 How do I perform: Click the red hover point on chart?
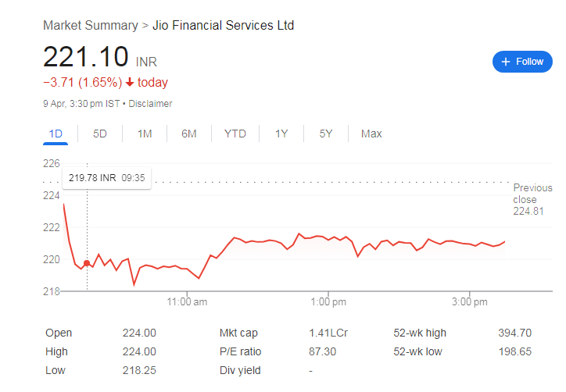coord(86,263)
